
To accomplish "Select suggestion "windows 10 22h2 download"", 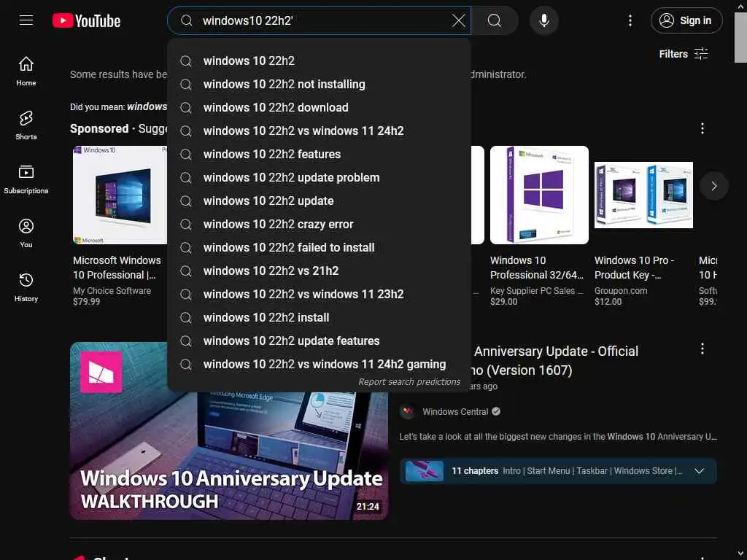I will coord(319,108).
